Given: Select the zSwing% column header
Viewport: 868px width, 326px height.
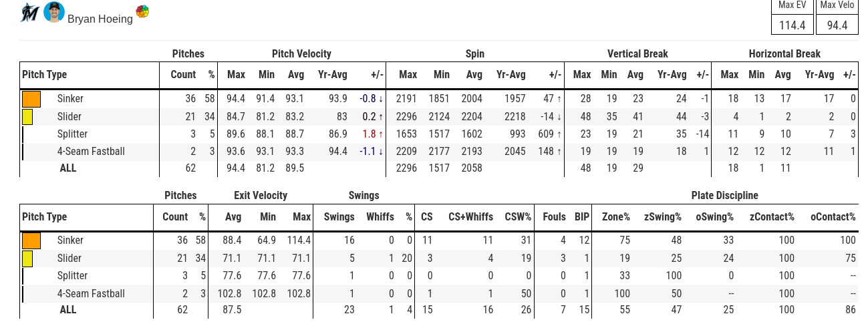Looking at the screenshot, I should 662,217.
